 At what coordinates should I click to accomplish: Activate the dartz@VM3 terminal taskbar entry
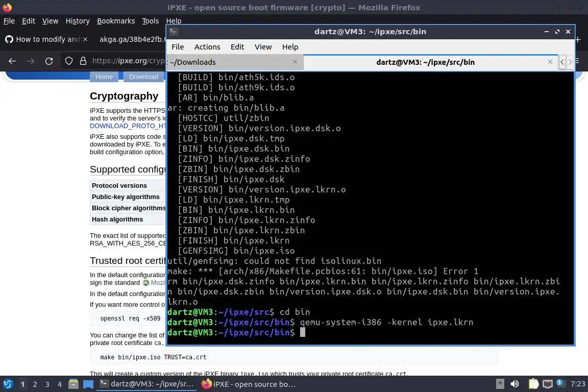(x=147, y=384)
